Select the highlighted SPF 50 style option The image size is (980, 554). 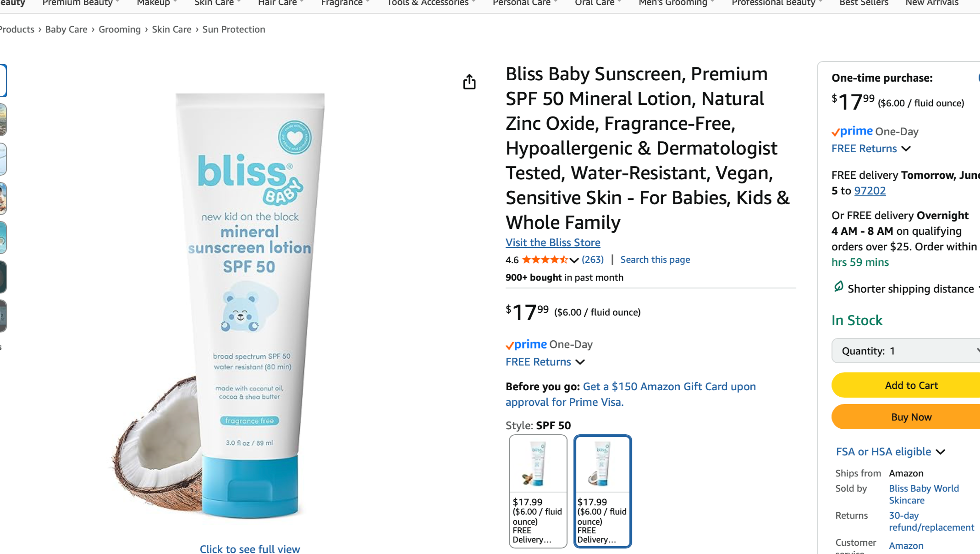click(602, 491)
